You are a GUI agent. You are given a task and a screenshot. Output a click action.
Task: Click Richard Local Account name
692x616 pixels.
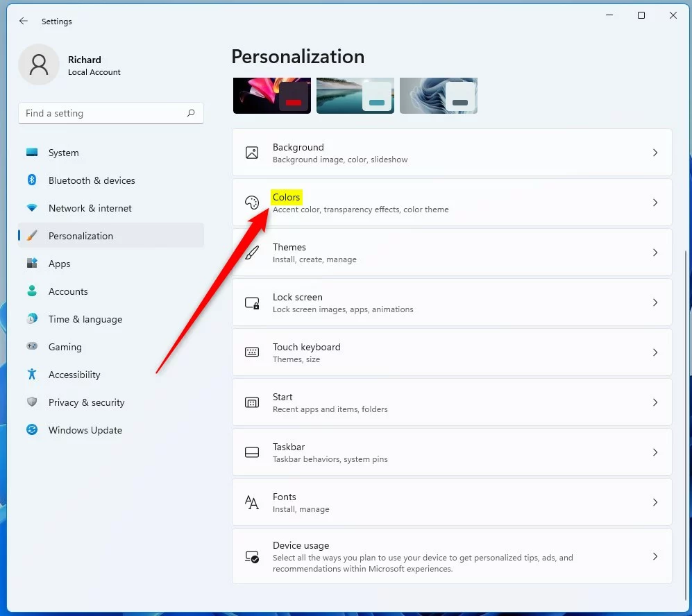click(94, 65)
